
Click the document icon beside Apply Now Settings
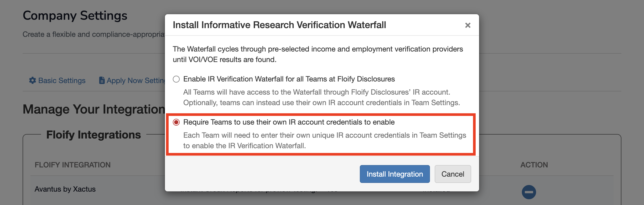[x=102, y=80]
